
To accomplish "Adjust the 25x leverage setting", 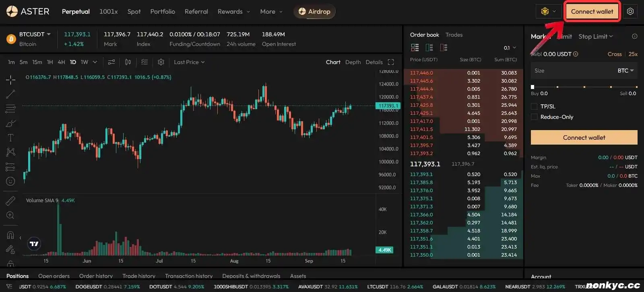I will (x=633, y=54).
